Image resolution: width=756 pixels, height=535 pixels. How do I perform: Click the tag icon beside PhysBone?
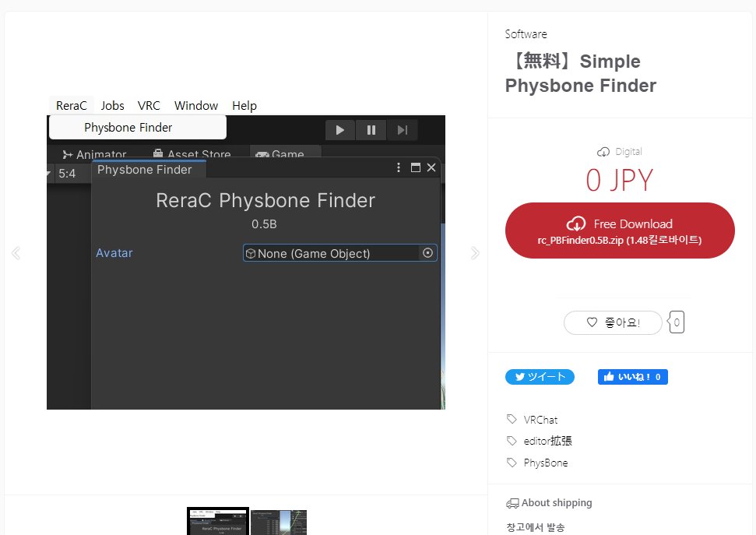point(512,463)
